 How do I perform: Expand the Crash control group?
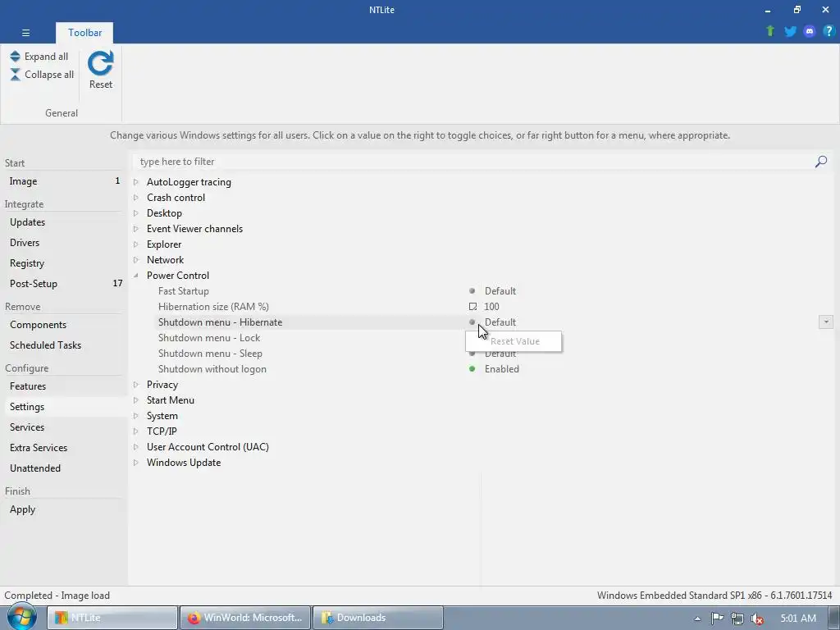pos(136,198)
